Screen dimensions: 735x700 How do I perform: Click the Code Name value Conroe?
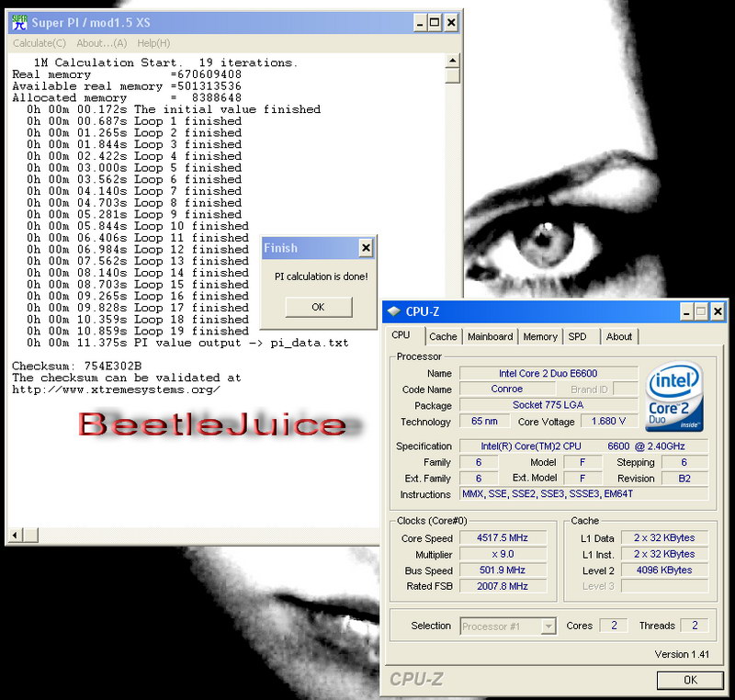[x=507, y=389]
